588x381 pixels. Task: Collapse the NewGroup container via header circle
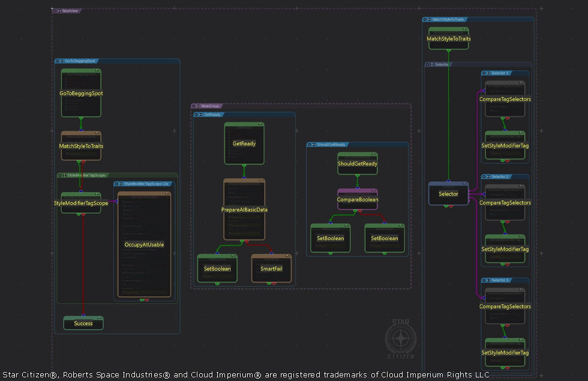coord(193,106)
